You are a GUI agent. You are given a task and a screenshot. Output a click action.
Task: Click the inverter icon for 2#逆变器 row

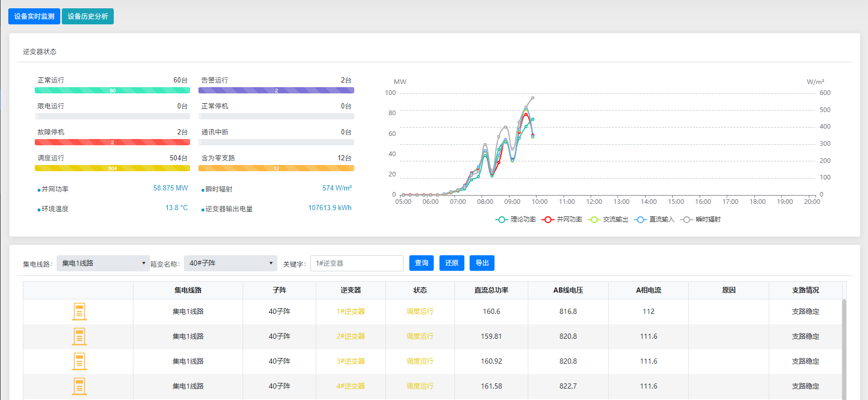coord(79,336)
